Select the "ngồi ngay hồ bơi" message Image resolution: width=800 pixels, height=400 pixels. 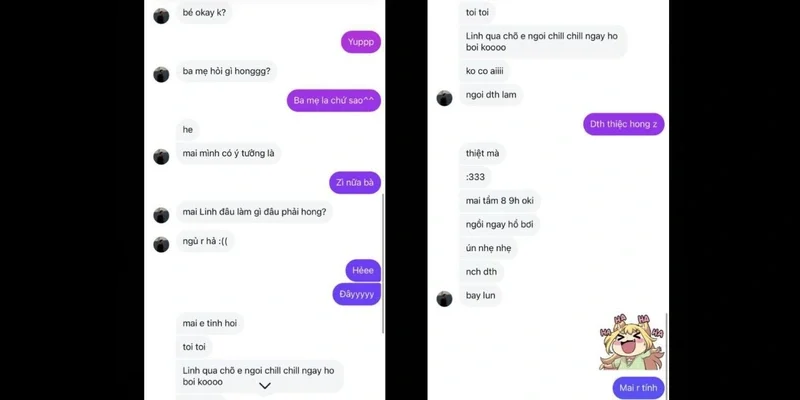click(499, 224)
